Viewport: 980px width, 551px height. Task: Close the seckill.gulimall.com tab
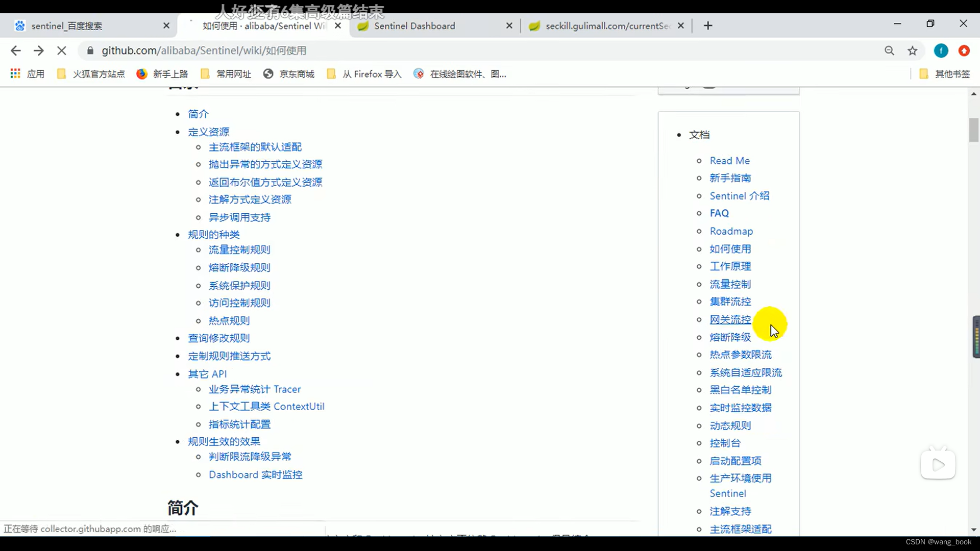(680, 26)
